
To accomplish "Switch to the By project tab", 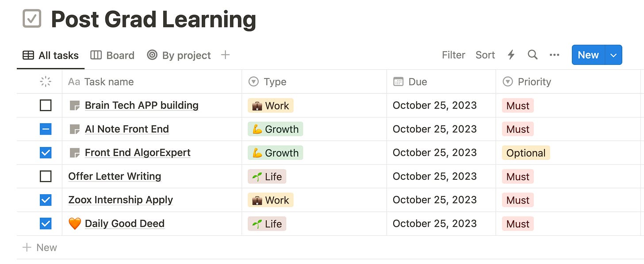I will tap(179, 55).
